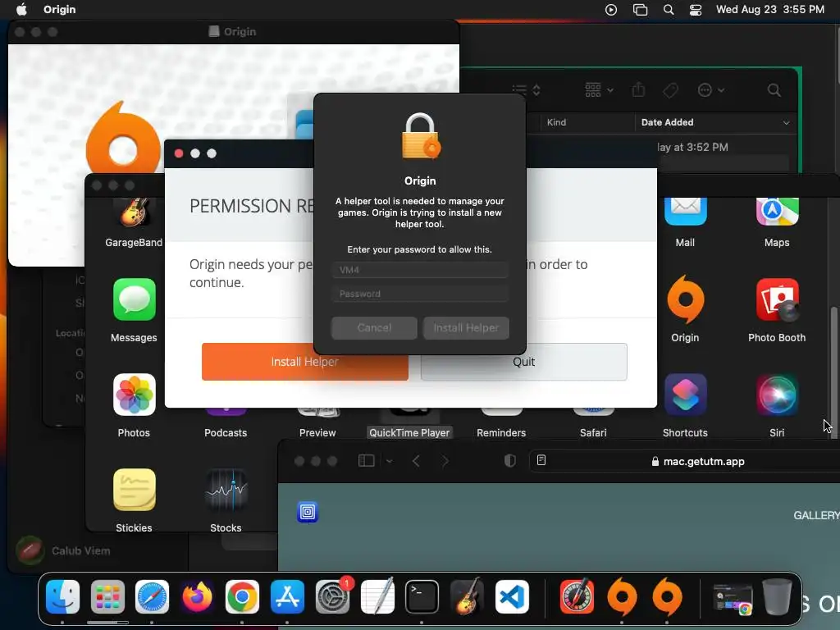Open the screenshot stack in the Dock
This screenshot has width=840, height=630.
pyautogui.click(x=733, y=598)
